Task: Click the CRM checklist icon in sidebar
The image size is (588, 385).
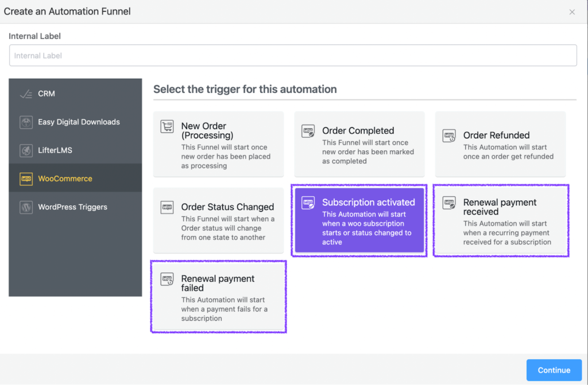Action: point(27,93)
